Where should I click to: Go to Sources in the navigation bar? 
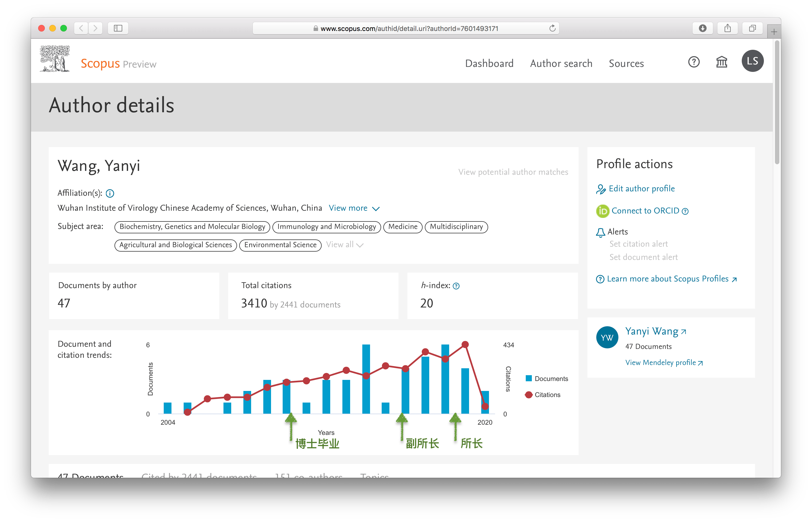coord(626,63)
